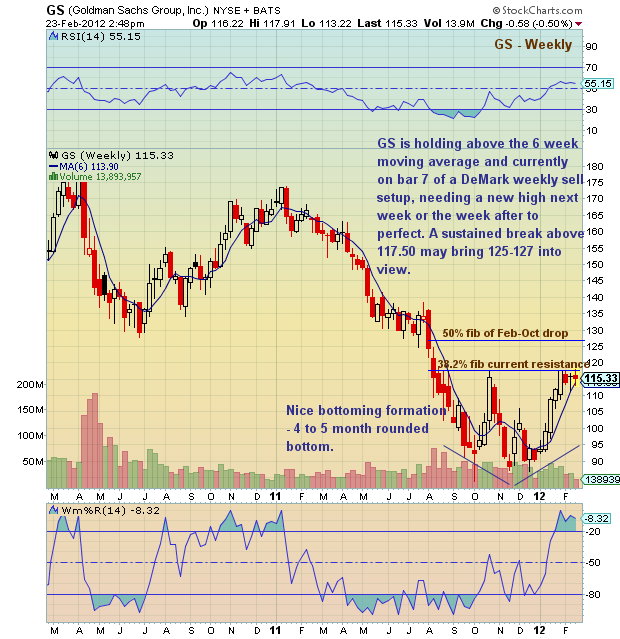620x639 pixels.
Task: Click the 138939 volume tag on right axis
Action: click(x=602, y=480)
